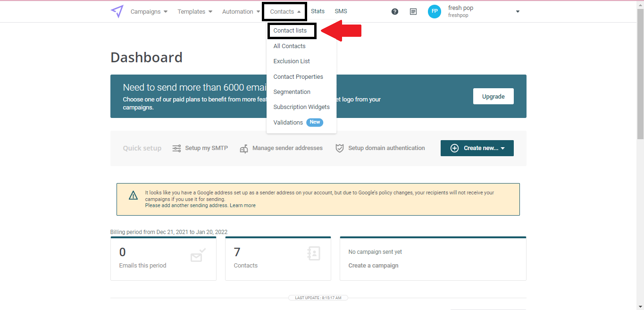The height and width of the screenshot is (310, 644).
Task: Click the freshpop account name text
Action: [458, 16]
